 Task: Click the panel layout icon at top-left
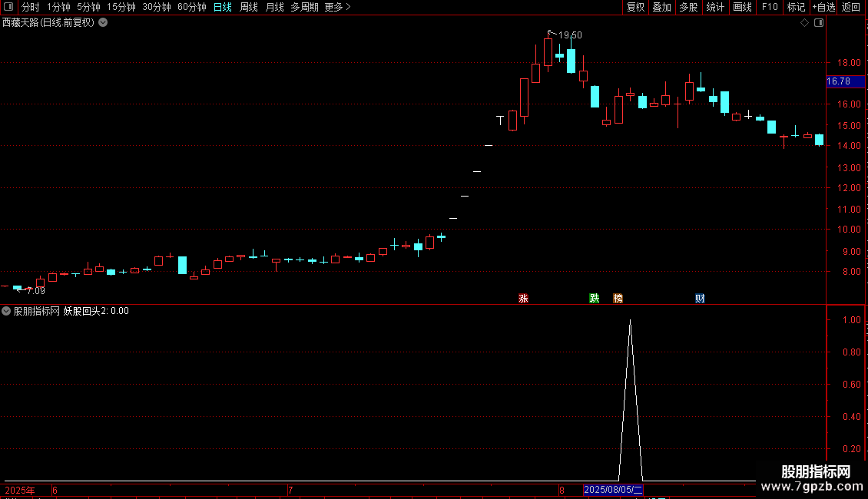click(8, 7)
